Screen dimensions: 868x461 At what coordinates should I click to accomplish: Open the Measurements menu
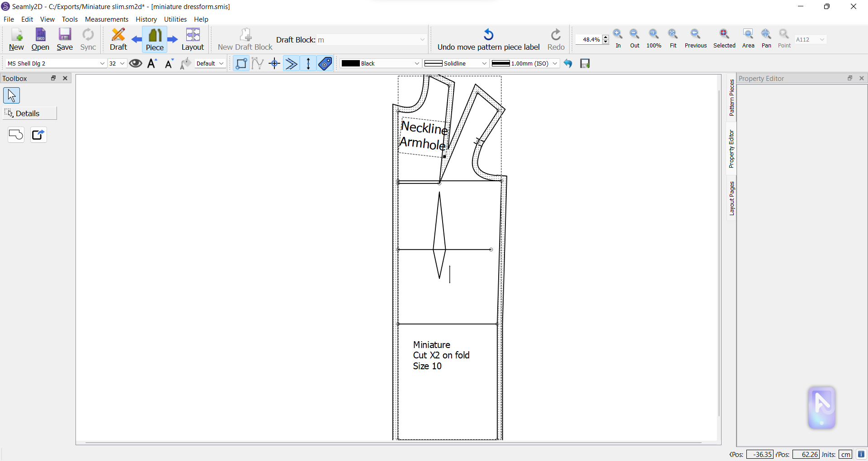click(107, 19)
